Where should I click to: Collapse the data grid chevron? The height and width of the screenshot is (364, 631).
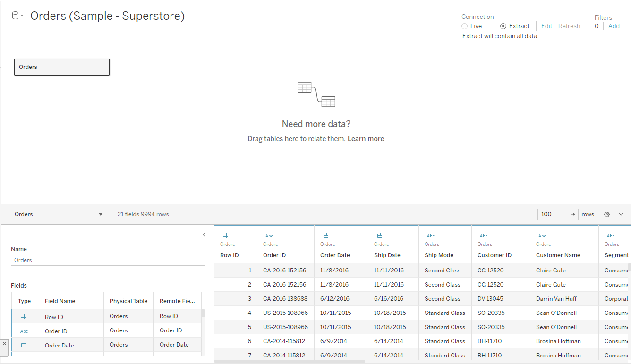pyautogui.click(x=621, y=214)
